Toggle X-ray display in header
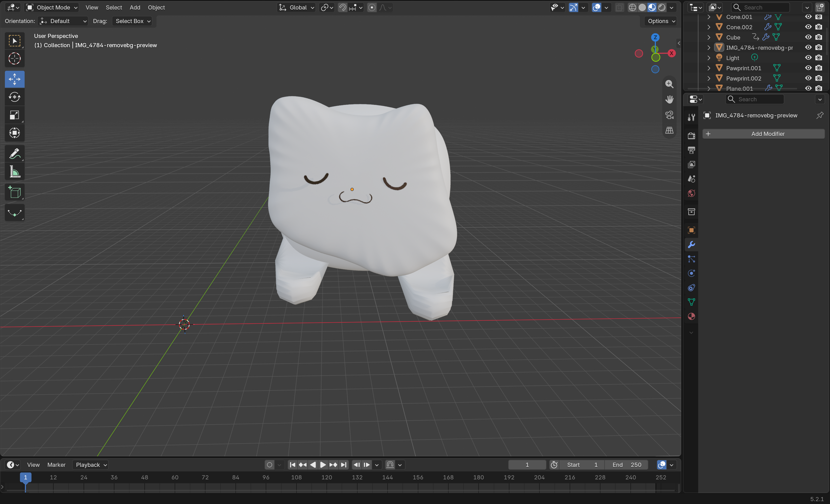The width and height of the screenshot is (830, 504). [x=619, y=7]
